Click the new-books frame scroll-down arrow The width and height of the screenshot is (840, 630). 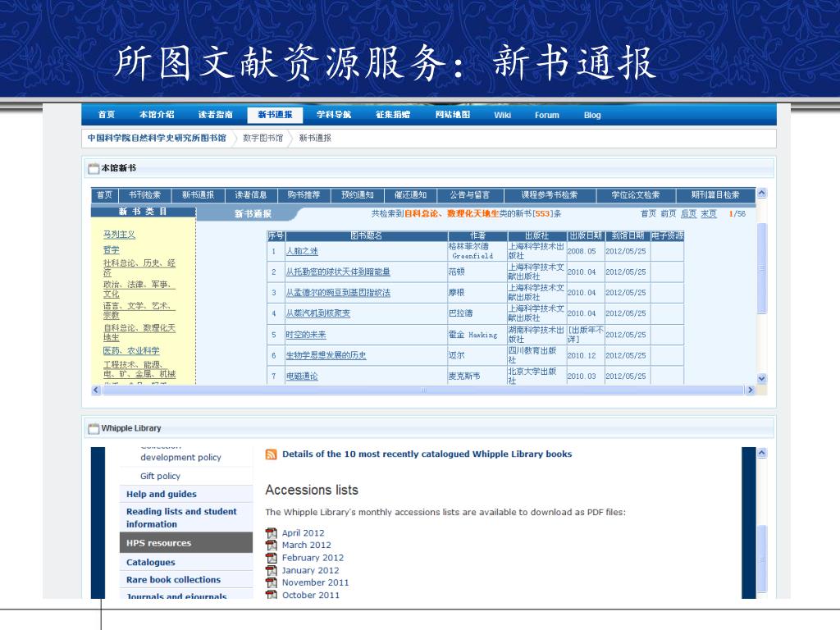coord(762,378)
